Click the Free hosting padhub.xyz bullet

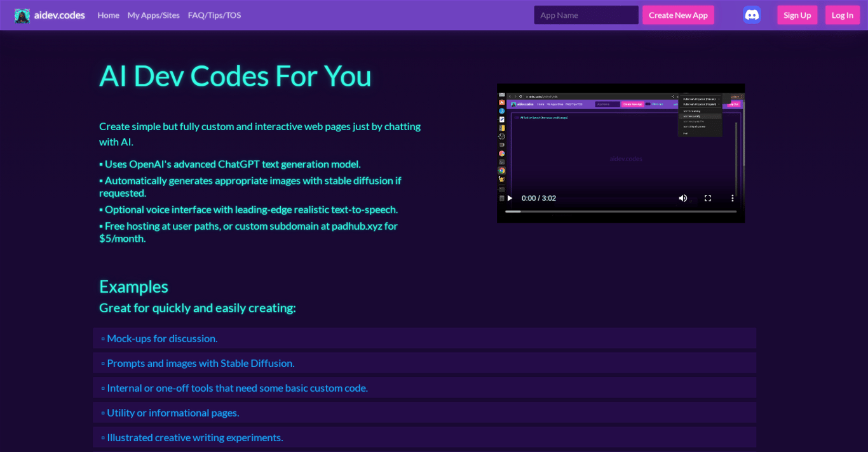click(x=248, y=232)
